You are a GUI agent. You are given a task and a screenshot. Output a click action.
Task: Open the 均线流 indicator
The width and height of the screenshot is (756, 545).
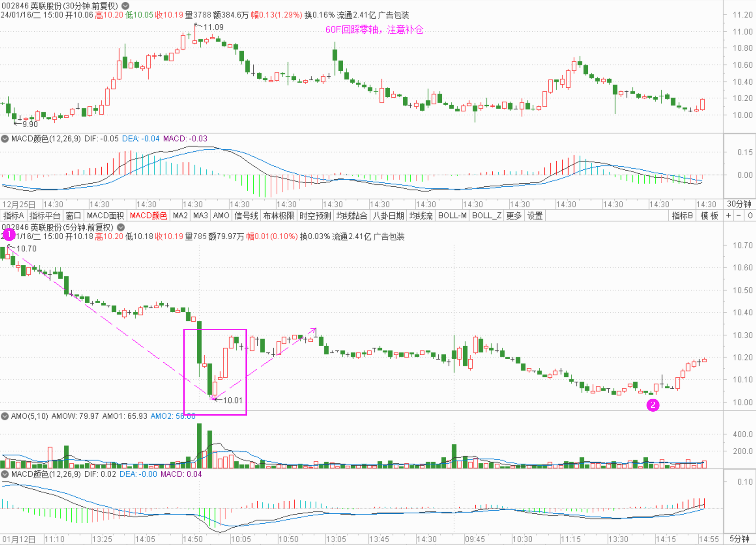(x=421, y=215)
